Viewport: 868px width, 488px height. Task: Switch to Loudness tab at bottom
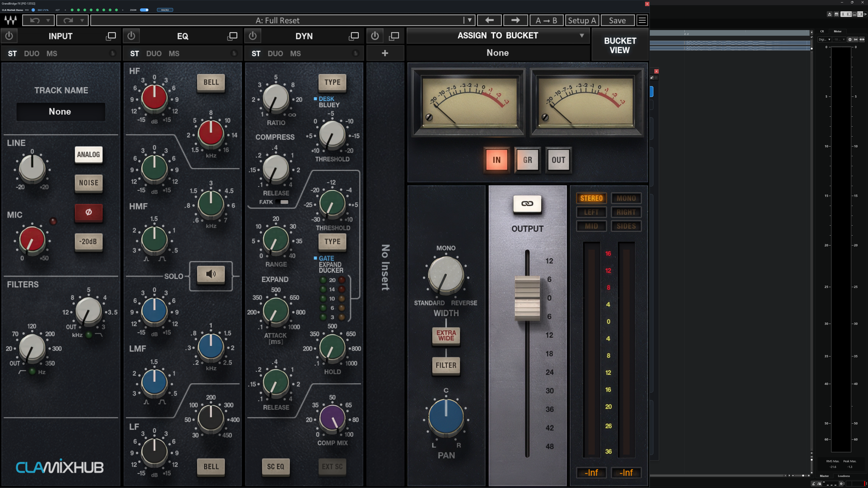[844, 476]
